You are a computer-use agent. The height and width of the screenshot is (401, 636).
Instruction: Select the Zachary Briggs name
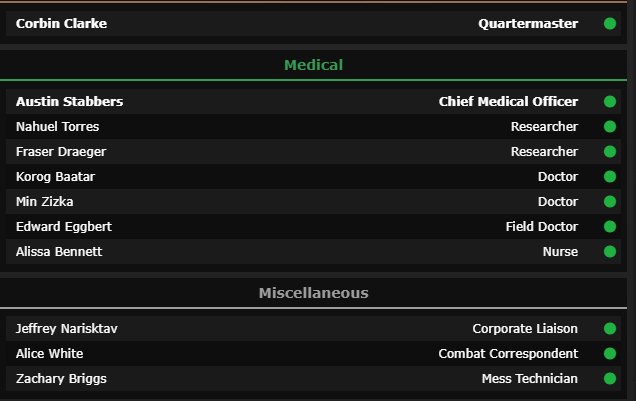point(61,379)
